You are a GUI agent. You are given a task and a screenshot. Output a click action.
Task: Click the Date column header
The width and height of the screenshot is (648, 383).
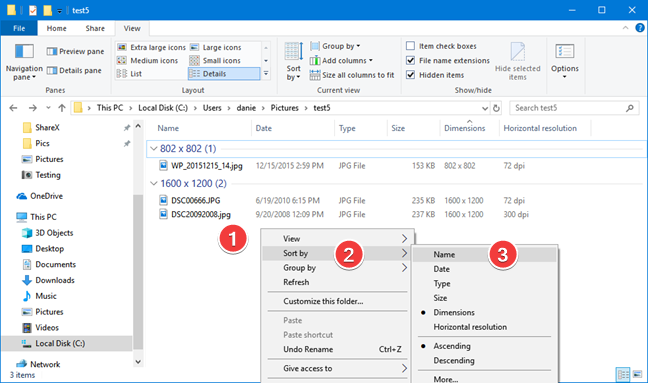click(293, 128)
